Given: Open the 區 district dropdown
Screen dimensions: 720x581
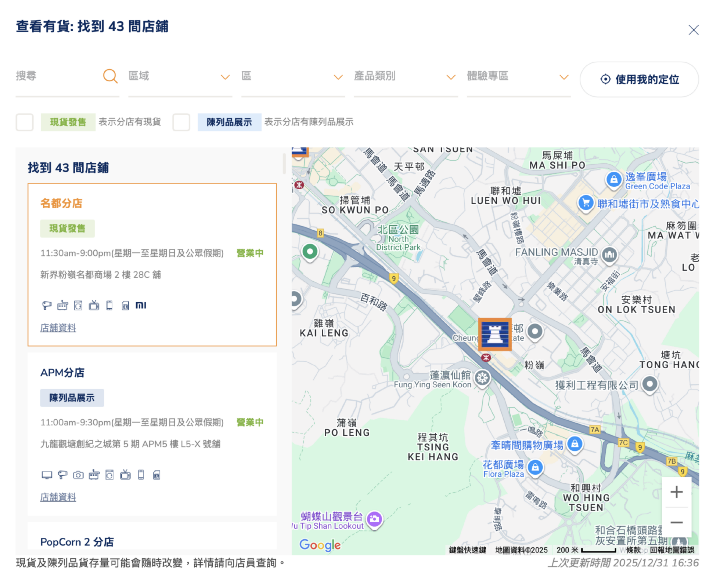Looking at the screenshot, I should coord(293,77).
